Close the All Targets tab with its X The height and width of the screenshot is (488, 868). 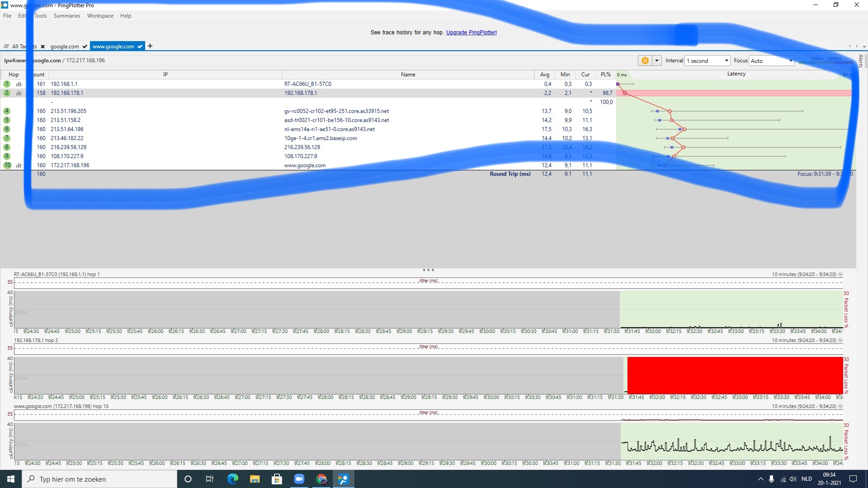coord(42,47)
